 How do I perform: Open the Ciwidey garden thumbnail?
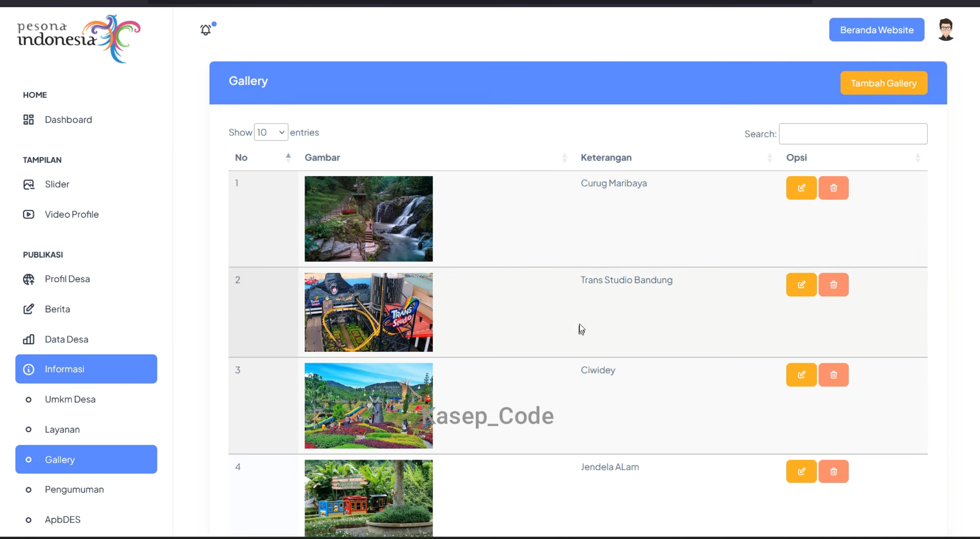(369, 406)
